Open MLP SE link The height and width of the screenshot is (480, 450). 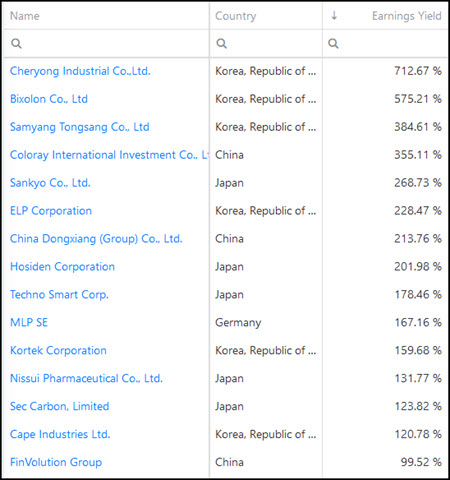pyautogui.click(x=29, y=323)
